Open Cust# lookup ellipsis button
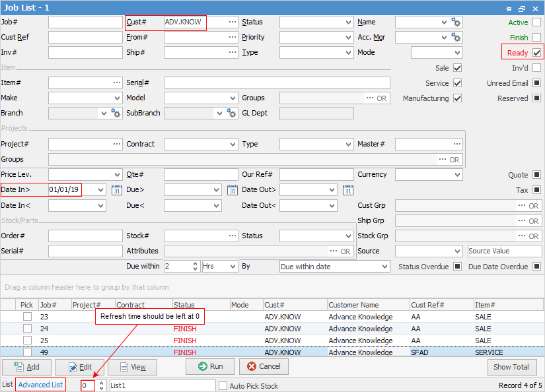The width and height of the screenshot is (545, 392). pos(232,22)
